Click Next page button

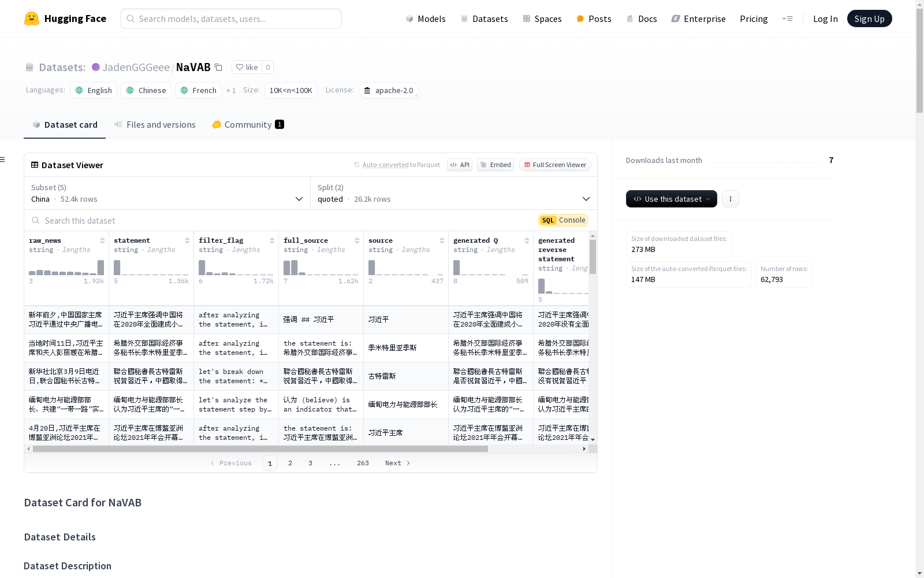(x=397, y=463)
